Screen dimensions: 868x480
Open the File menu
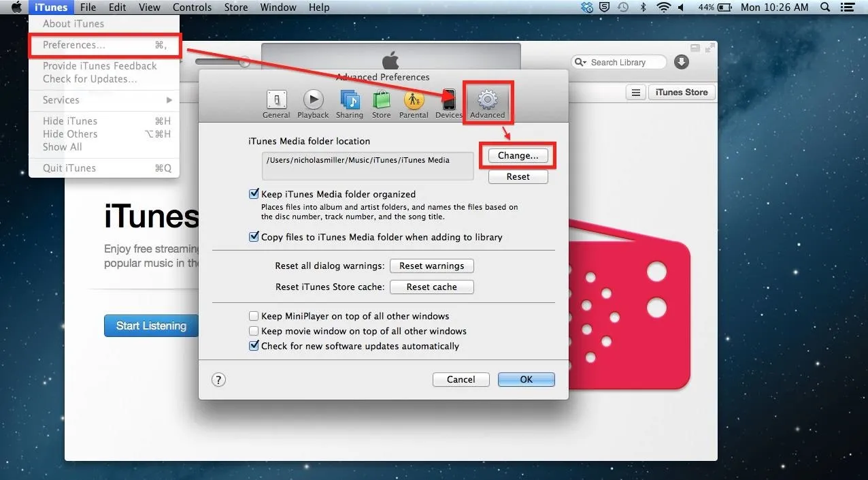pyautogui.click(x=88, y=7)
